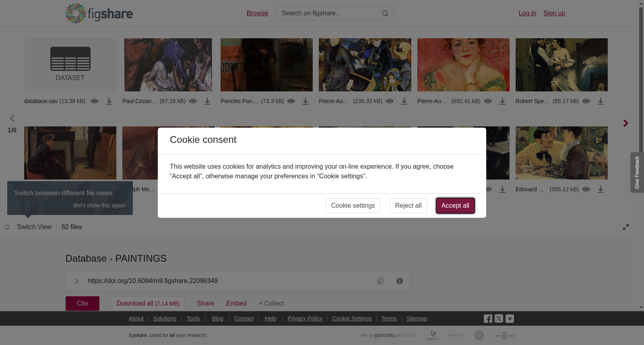Open the About footer link
The width and height of the screenshot is (644, 345).
(x=136, y=318)
